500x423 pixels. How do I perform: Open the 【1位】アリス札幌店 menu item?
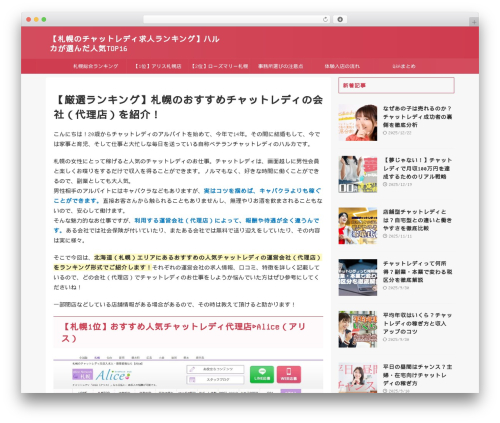coord(158,66)
